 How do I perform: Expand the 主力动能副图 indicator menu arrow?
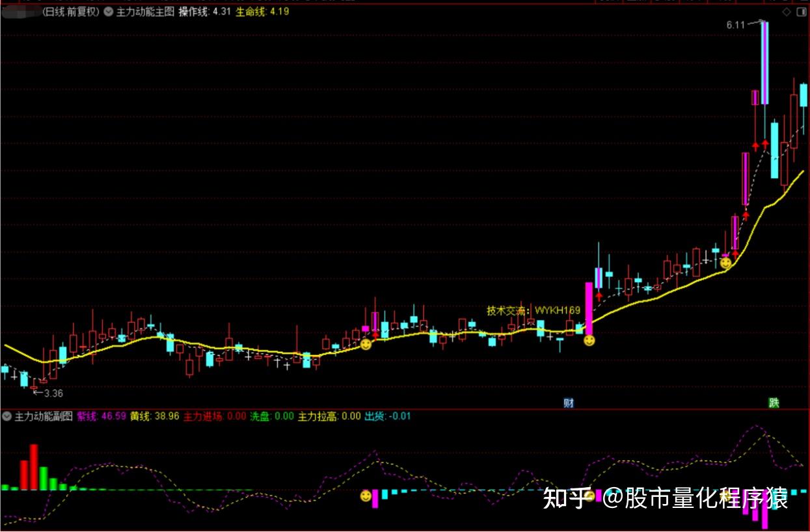[x=7, y=416]
